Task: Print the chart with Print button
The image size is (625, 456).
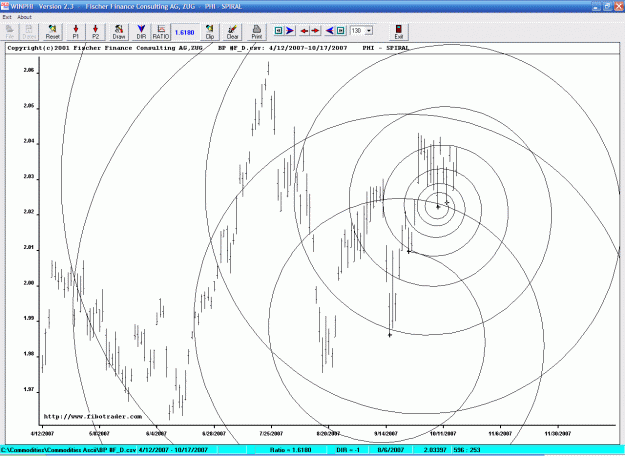Action: [x=257, y=32]
